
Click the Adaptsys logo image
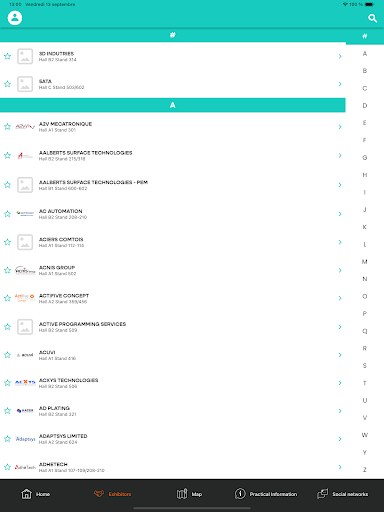25,439
